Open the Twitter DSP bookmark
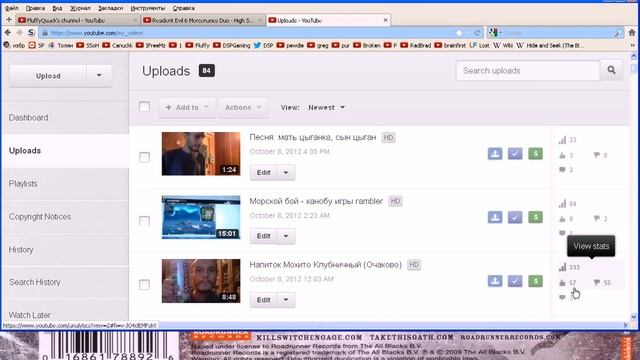This screenshot has height=360, width=640. click(x=263, y=45)
